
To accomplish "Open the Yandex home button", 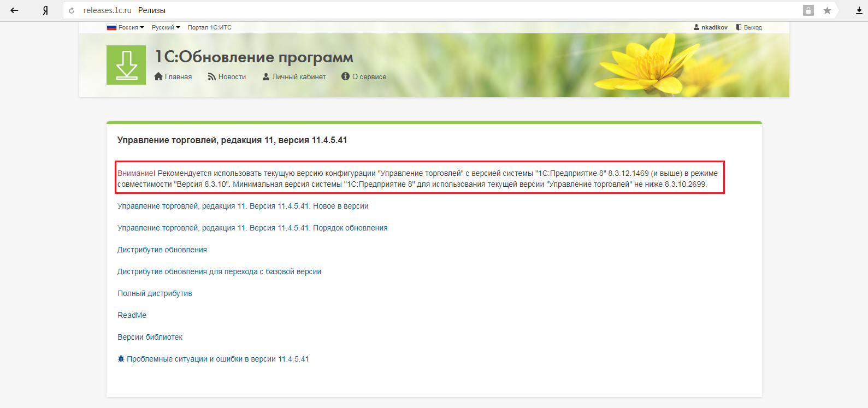I will tap(45, 10).
